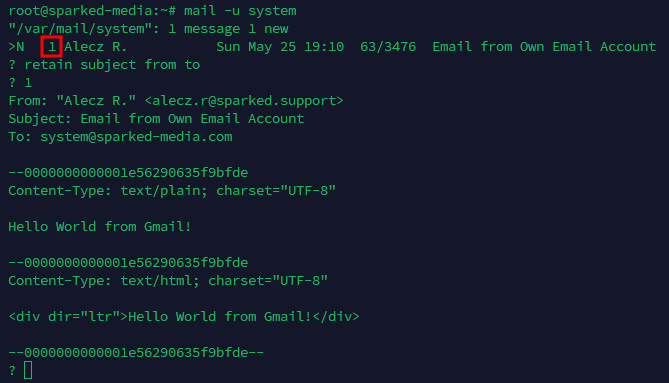Click the 'From:' header label
Viewport: 669px width, 383px height.
(x=28, y=101)
